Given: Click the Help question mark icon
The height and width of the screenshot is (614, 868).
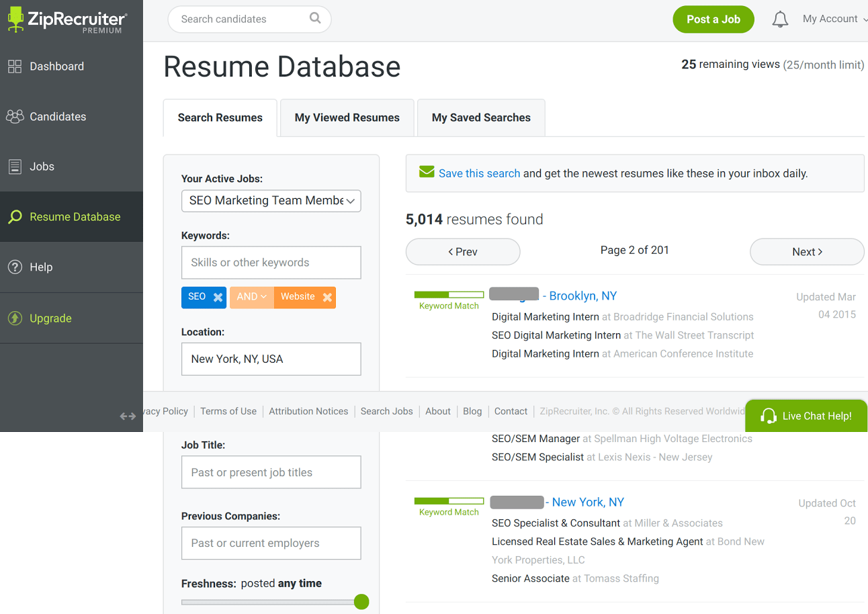Looking at the screenshot, I should click(x=15, y=267).
